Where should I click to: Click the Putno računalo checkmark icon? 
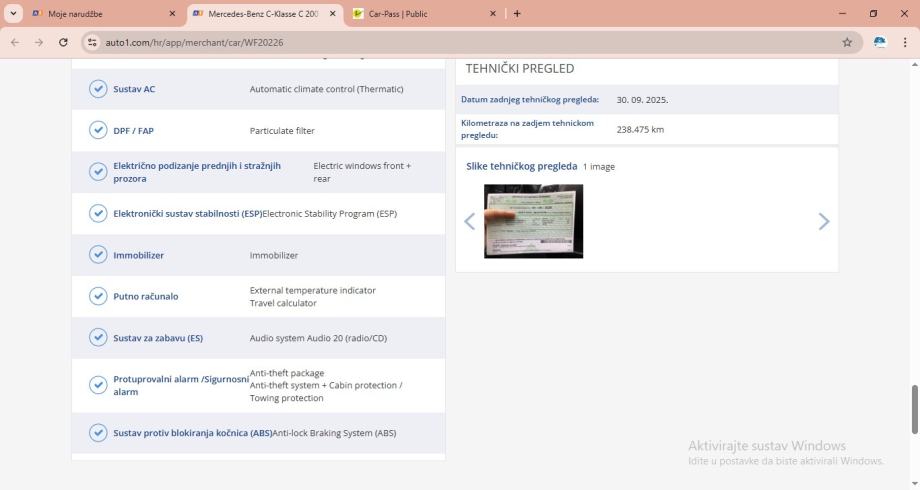click(98, 296)
